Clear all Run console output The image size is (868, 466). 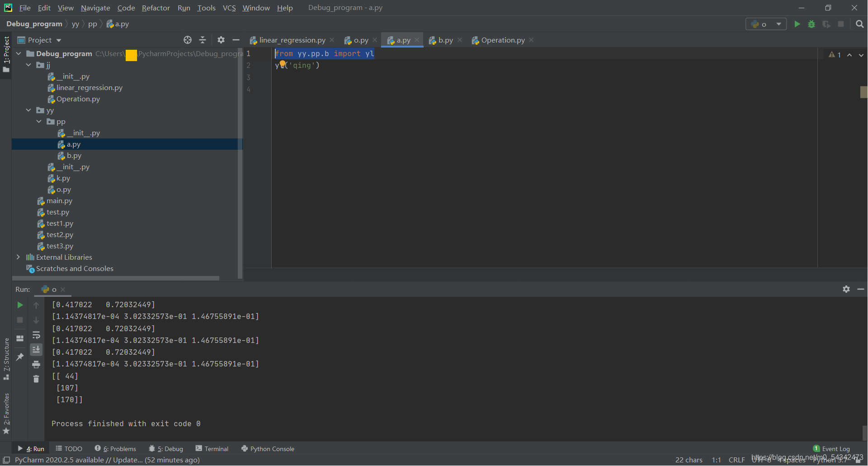coord(36,379)
